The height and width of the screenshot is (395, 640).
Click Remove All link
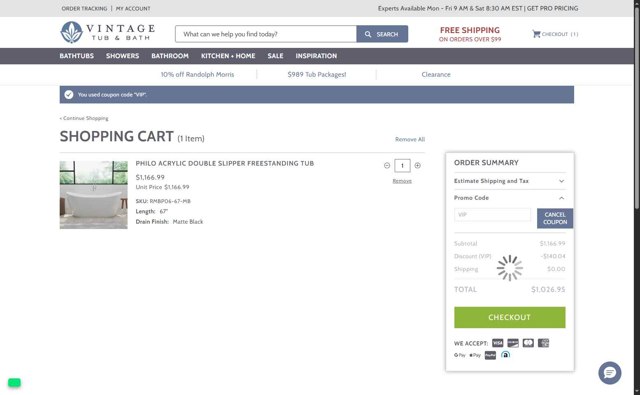click(x=410, y=140)
